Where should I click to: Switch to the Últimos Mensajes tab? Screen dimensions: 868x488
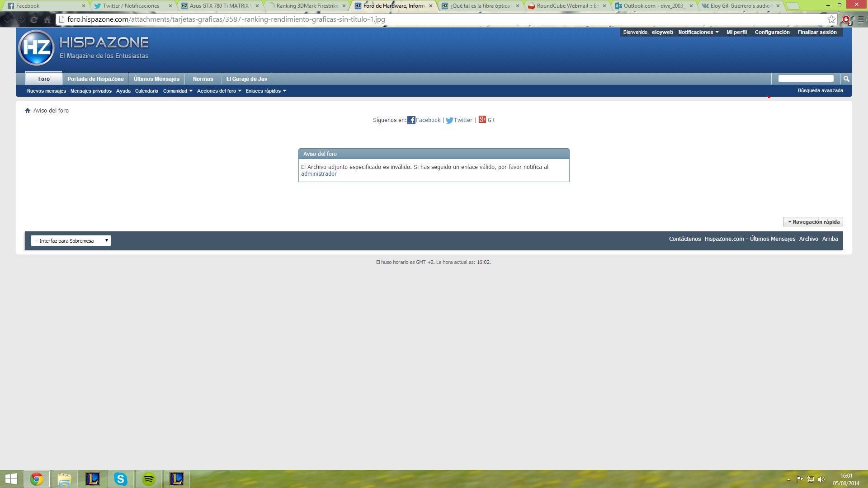pyautogui.click(x=156, y=79)
